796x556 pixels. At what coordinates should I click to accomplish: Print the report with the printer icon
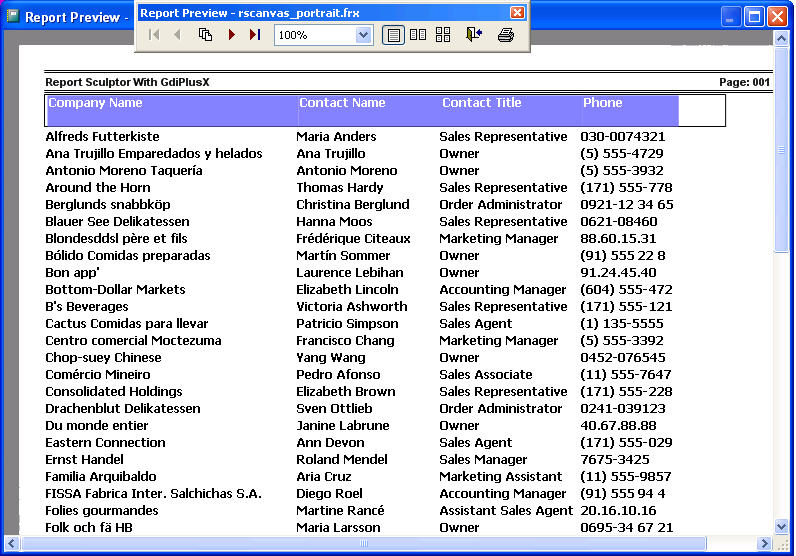pyautogui.click(x=506, y=35)
